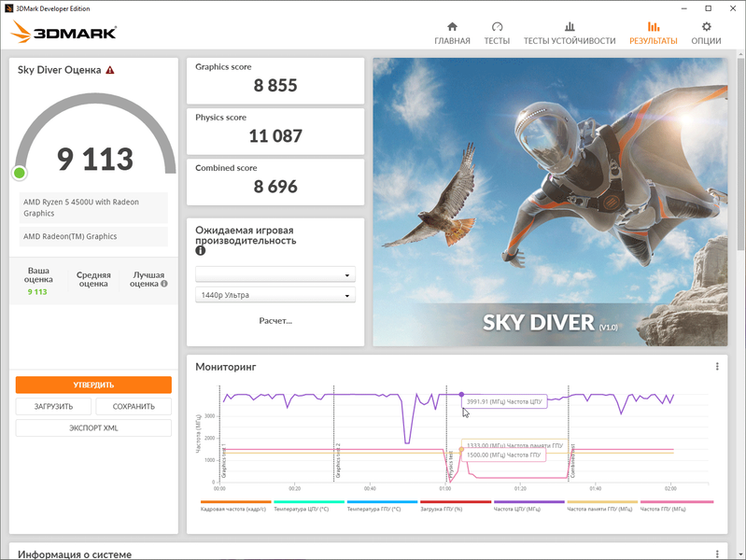Click the orange results chart icon

point(654,27)
